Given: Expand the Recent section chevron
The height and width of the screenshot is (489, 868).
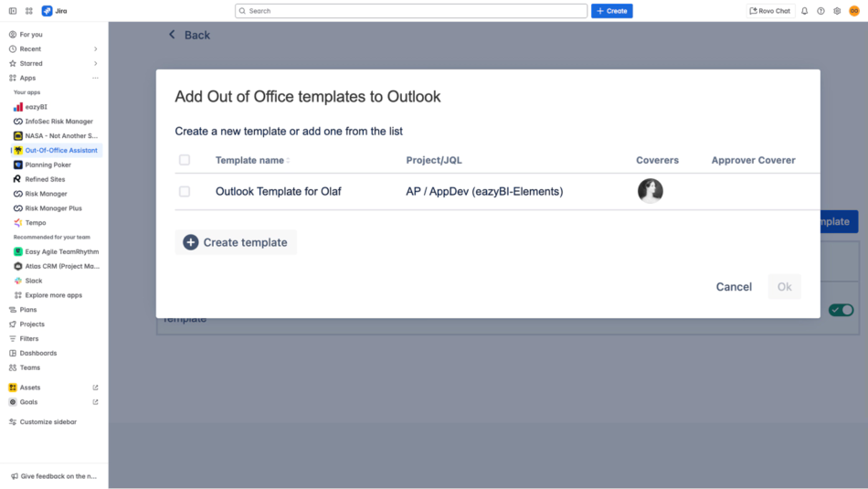Looking at the screenshot, I should tap(95, 49).
